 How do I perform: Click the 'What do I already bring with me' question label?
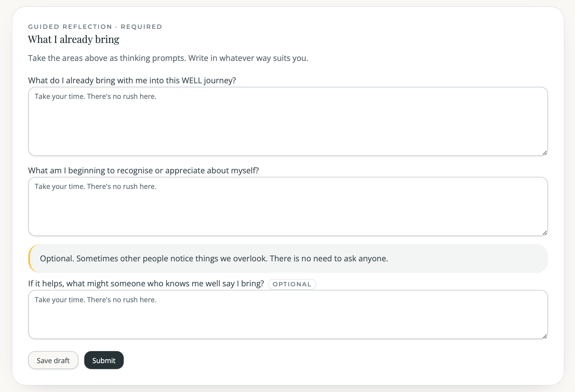tap(132, 81)
